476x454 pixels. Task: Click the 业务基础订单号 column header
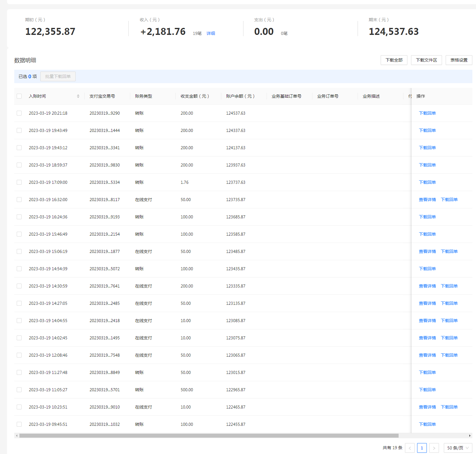tap(287, 96)
